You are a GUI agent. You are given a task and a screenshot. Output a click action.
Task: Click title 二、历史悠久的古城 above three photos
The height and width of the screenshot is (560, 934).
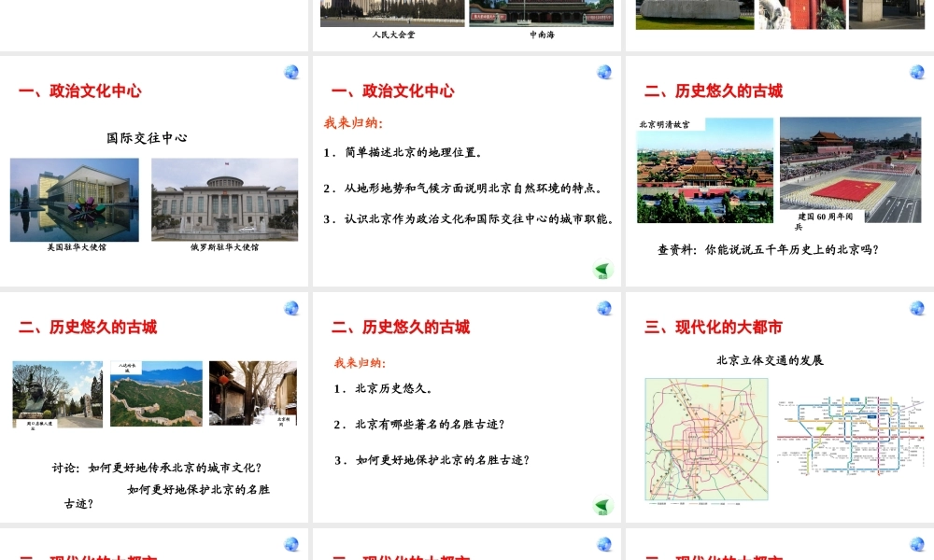pyautogui.click(x=88, y=328)
